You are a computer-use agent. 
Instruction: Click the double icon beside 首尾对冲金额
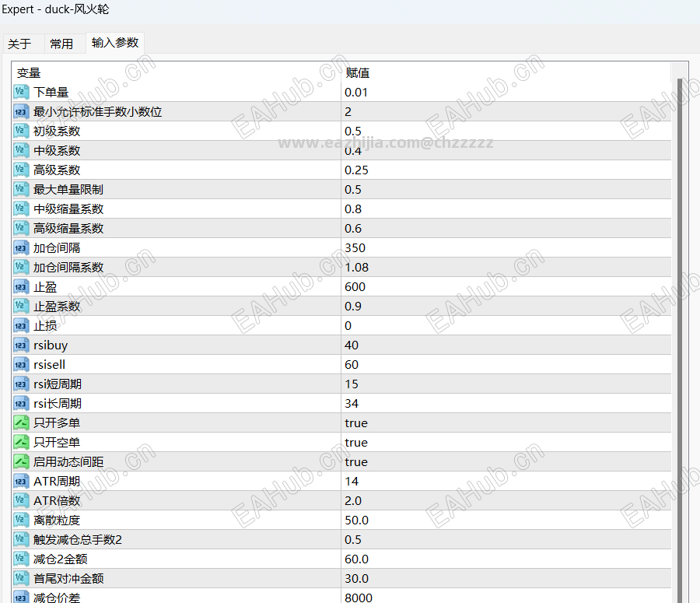pos(21,578)
